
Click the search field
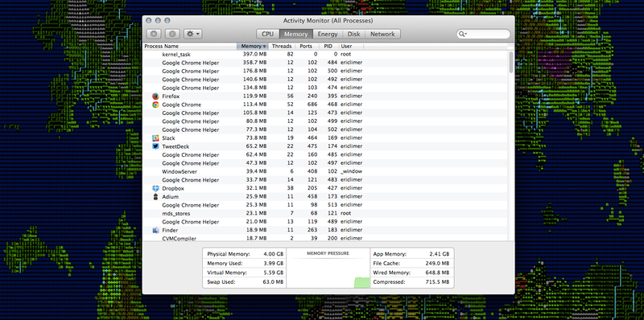click(484, 34)
